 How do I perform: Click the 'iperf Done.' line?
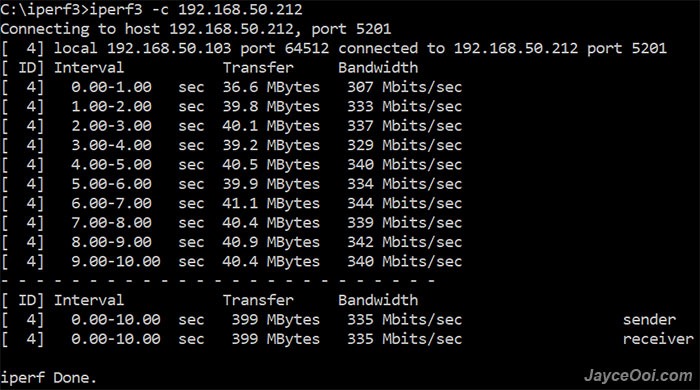point(49,378)
